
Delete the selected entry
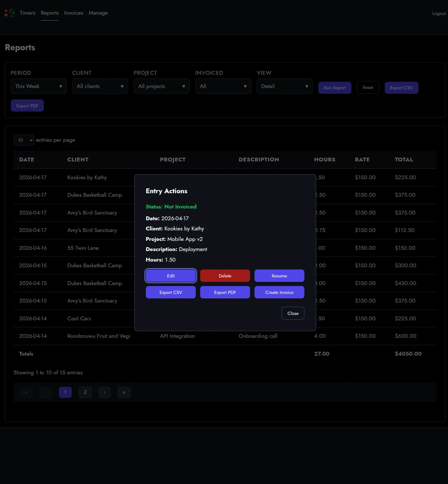pos(225,276)
